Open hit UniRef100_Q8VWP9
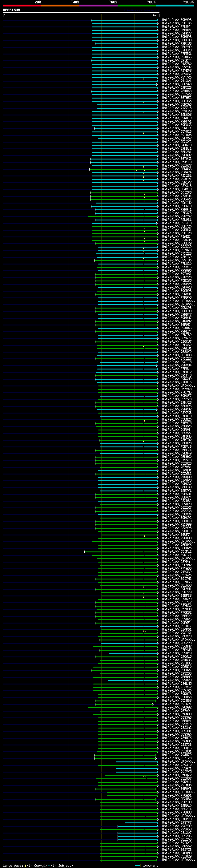This screenshot has height=868, width=197. [177, 504]
